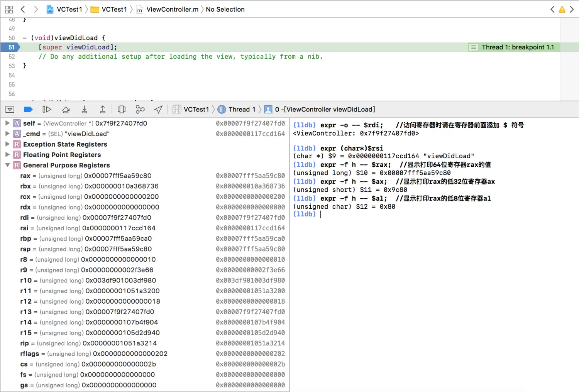Collapse General Purpose Registers
This screenshot has height=392, width=579.
point(7,165)
